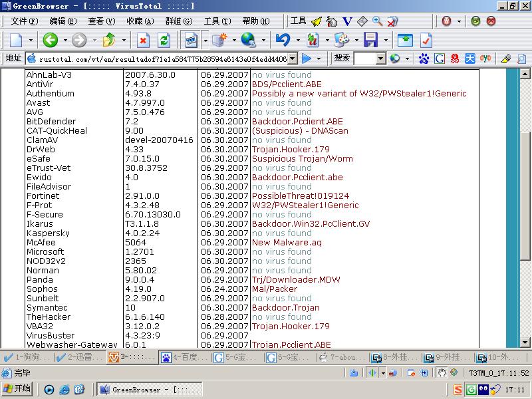Screen dimensions: 532x399
Task: Switch to tab 8-外挂
Action: [396, 357]
